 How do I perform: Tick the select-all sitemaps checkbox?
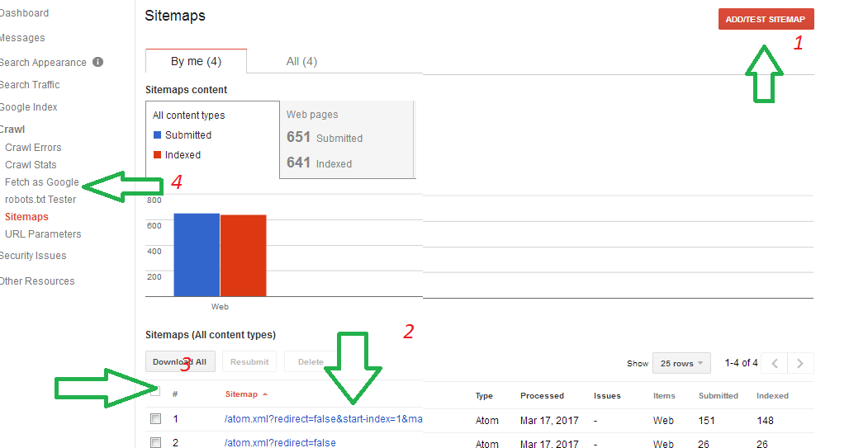coord(155,392)
